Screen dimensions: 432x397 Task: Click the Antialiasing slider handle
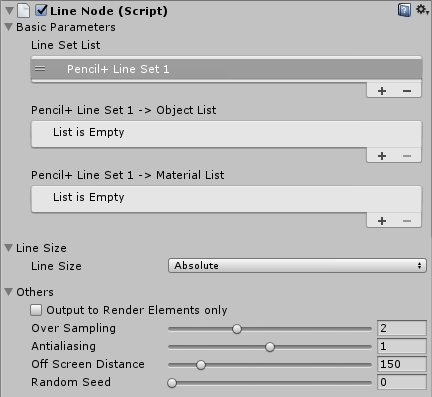point(270,347)
